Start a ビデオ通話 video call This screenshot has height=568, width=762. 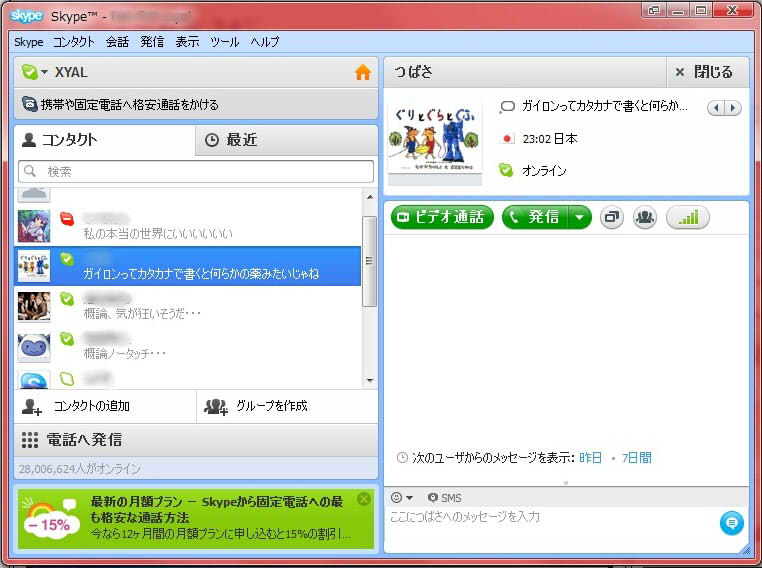442,217
